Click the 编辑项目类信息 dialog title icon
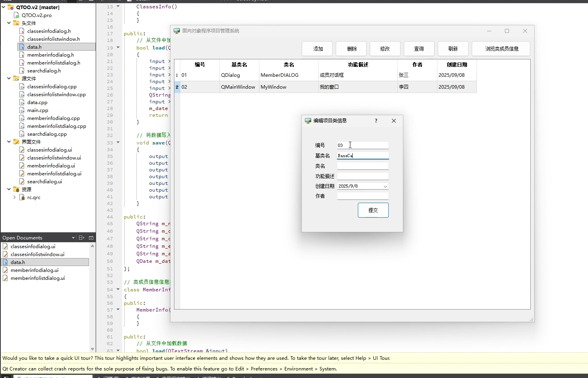 [308, 121]
